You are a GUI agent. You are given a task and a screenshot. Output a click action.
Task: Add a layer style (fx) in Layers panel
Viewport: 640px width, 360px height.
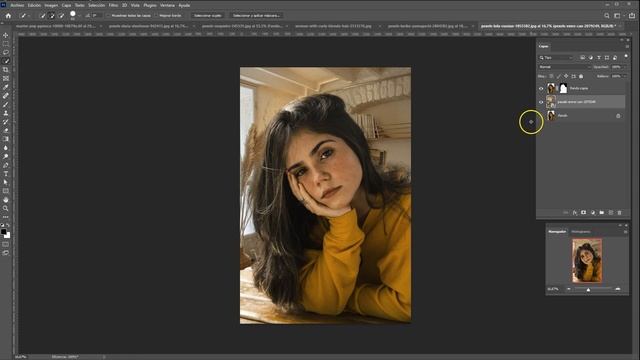[x=575, y=213]
